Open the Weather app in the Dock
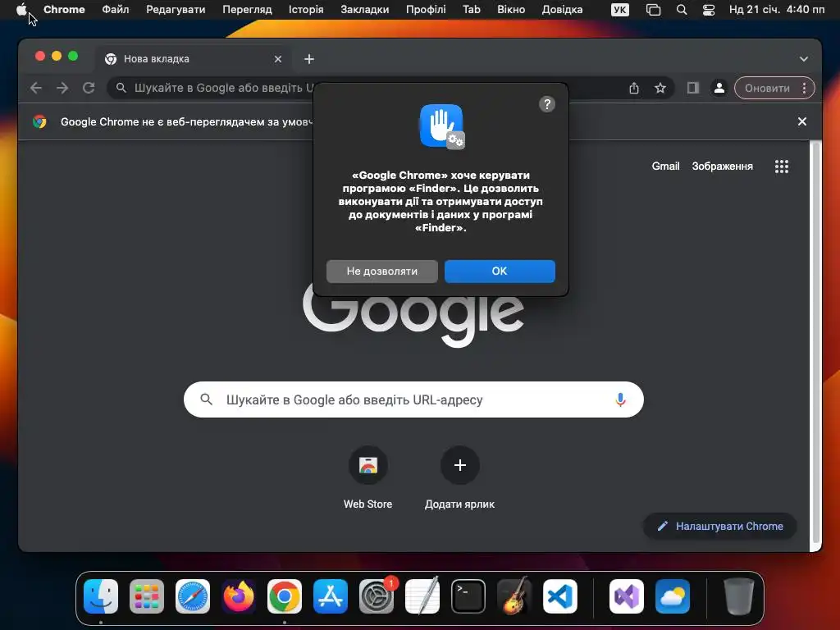Viewport: 840px width, 630px height. coord(673,596)
